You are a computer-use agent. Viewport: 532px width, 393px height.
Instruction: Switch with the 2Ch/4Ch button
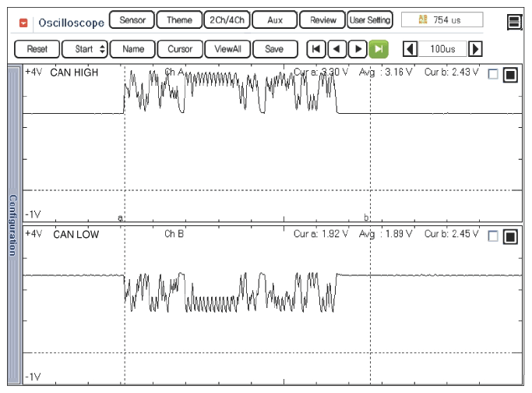pos(227,20)
